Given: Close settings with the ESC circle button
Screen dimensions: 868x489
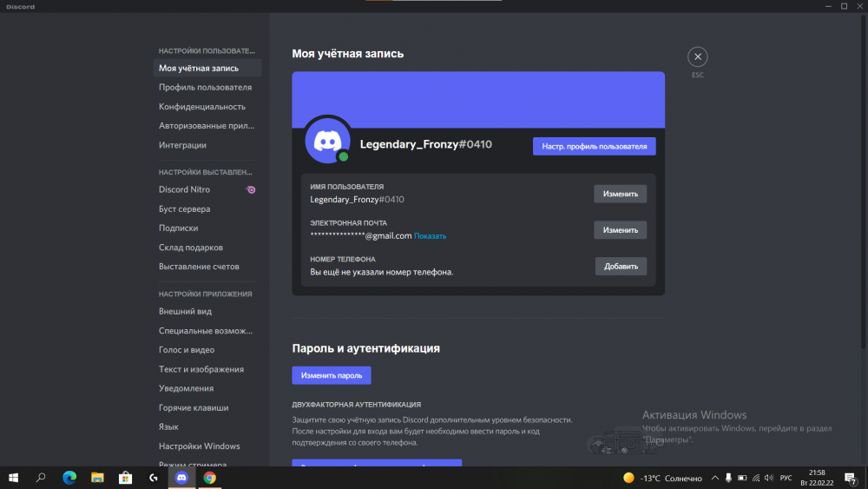Looking at the screenshot, I should [x=698, y=56].
